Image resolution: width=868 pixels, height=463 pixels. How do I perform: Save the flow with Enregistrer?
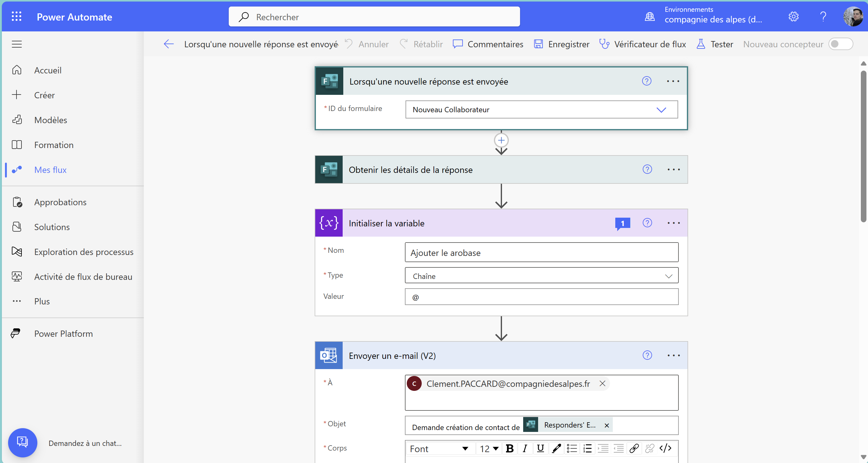pyautogui.click(x=562, y=44)
